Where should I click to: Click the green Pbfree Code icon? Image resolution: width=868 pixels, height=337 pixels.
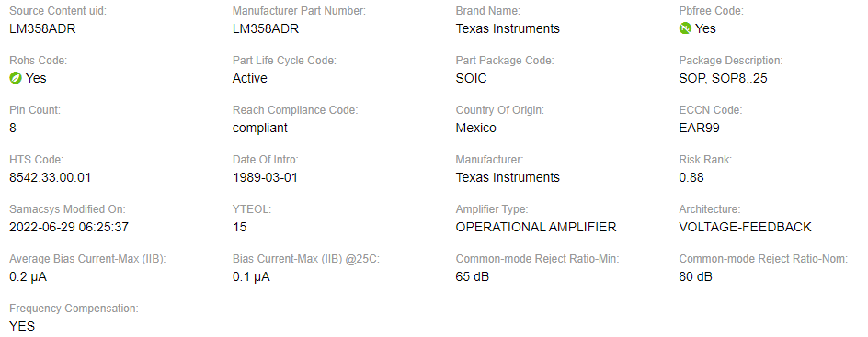pos(685,28)
